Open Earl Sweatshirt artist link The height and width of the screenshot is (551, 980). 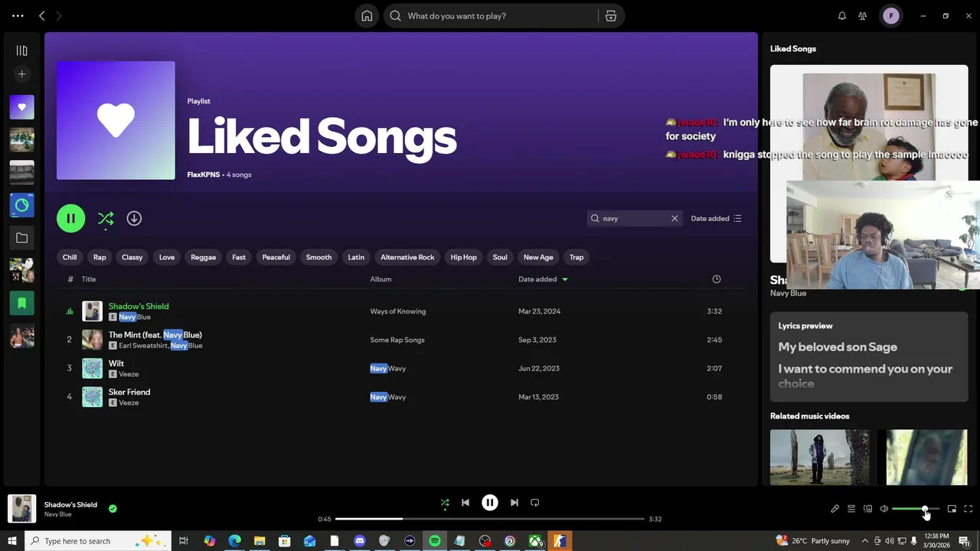pyautogui.click(x=143, y=346)
